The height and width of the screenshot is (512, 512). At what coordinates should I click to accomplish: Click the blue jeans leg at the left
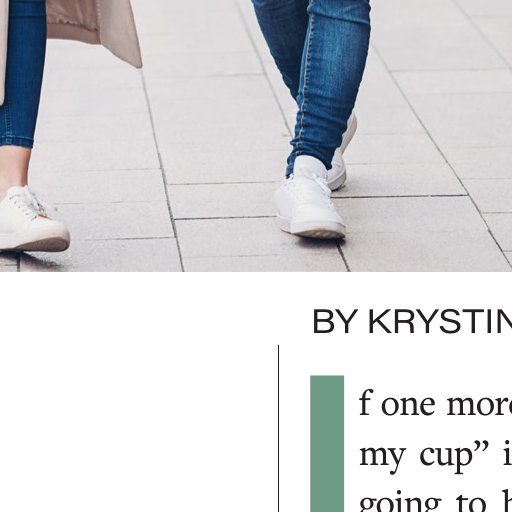[21, 73]
